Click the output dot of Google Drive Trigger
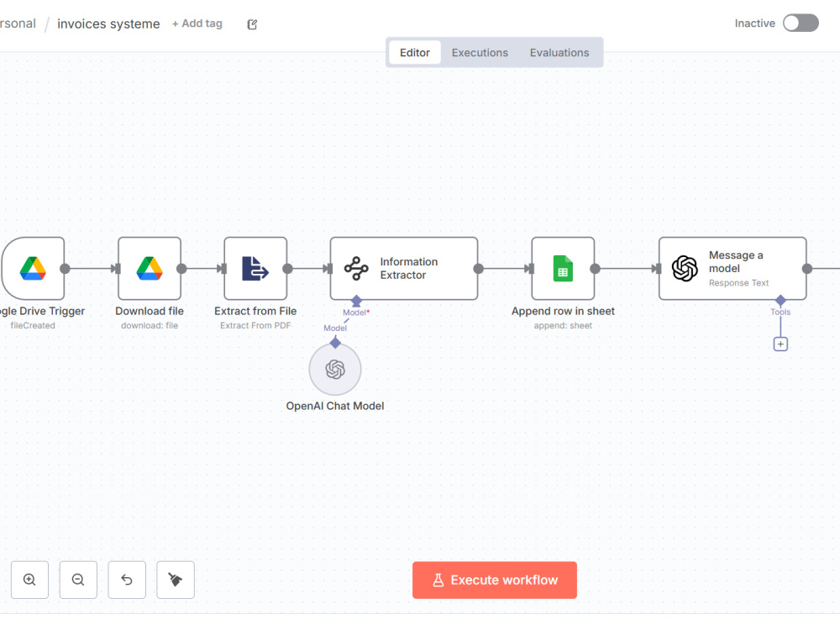Image resolution: width=840 pixels, height=630 pixels. point(65,269)
